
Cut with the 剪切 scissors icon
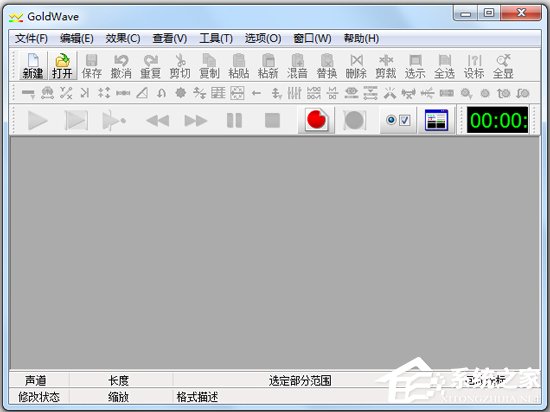180,60
